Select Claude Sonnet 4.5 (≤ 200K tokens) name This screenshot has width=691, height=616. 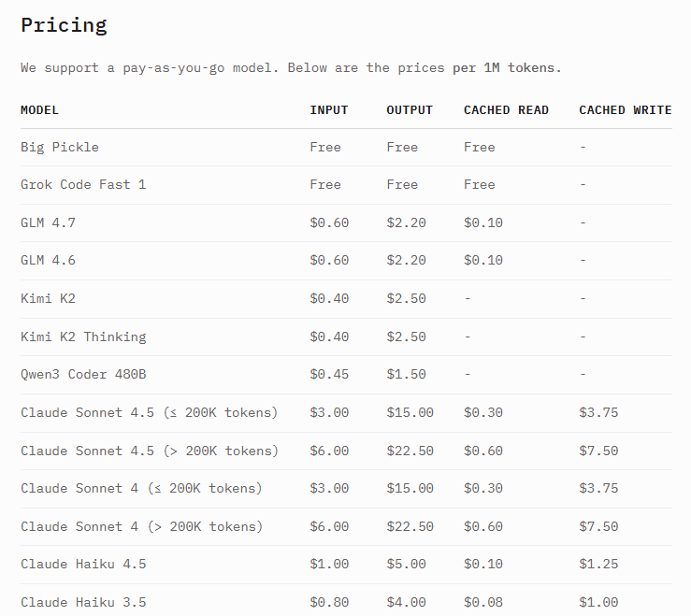click(x=149, y=412)
